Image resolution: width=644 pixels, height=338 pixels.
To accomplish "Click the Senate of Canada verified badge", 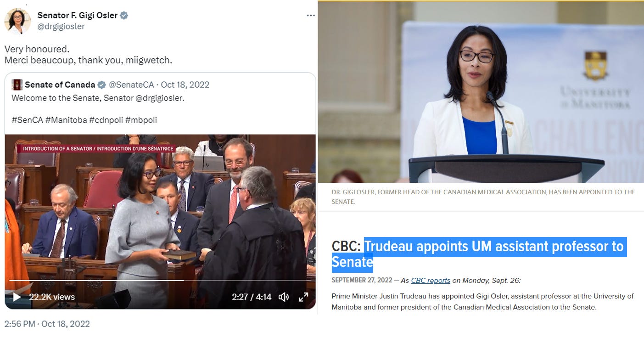I will click(x=101, y=84).
